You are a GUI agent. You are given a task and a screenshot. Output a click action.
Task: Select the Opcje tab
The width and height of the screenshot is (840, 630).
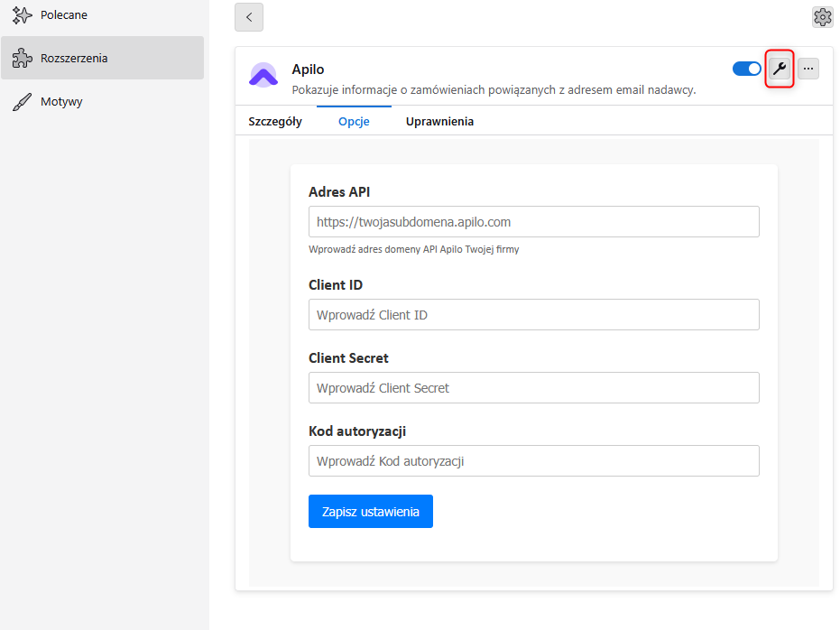tap(354, 122)
